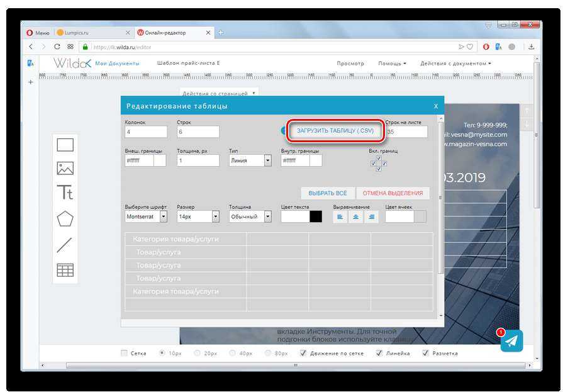The height and width of the screenshot is (392, 563).
Task: Click the Выбрать всё button
Action: click(x=328, y=193)
